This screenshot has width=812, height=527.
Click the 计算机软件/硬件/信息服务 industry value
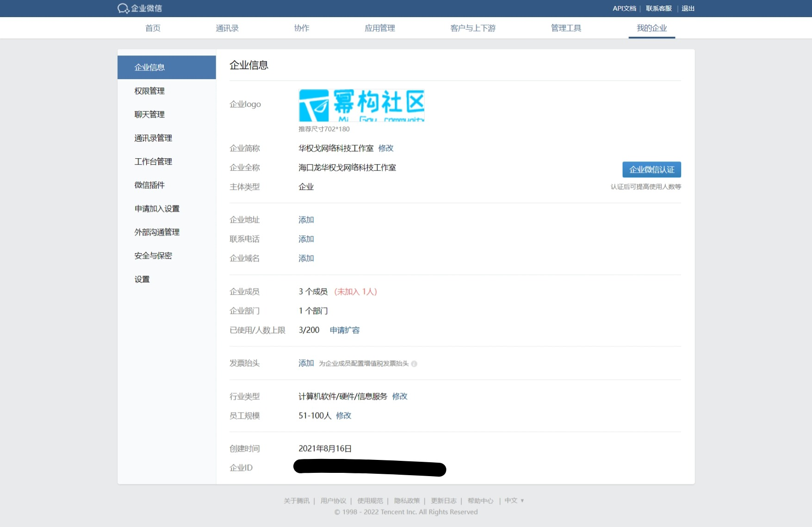click(x=343, y=397)
